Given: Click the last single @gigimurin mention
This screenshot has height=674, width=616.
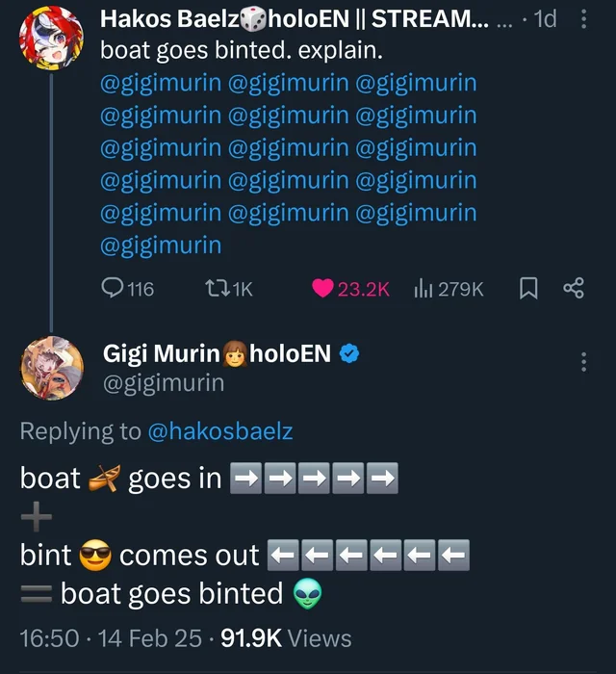Looking at the screenshot, I should click(161, 245).
